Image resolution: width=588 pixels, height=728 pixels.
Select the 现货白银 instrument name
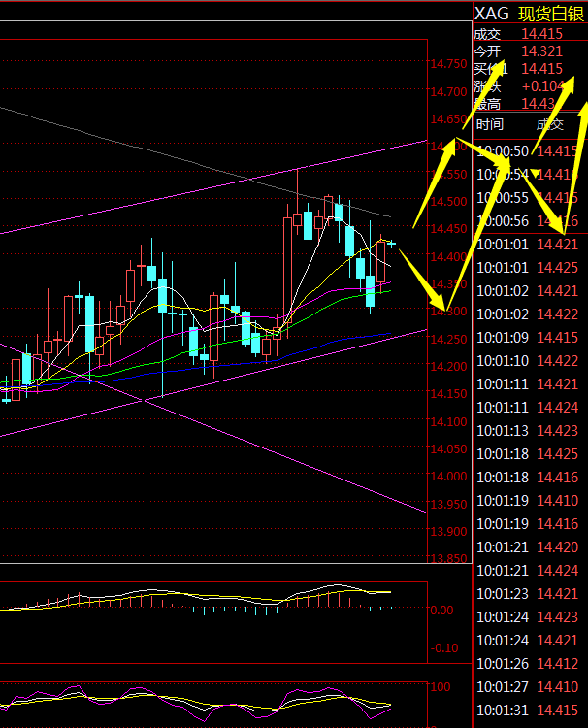551,14
